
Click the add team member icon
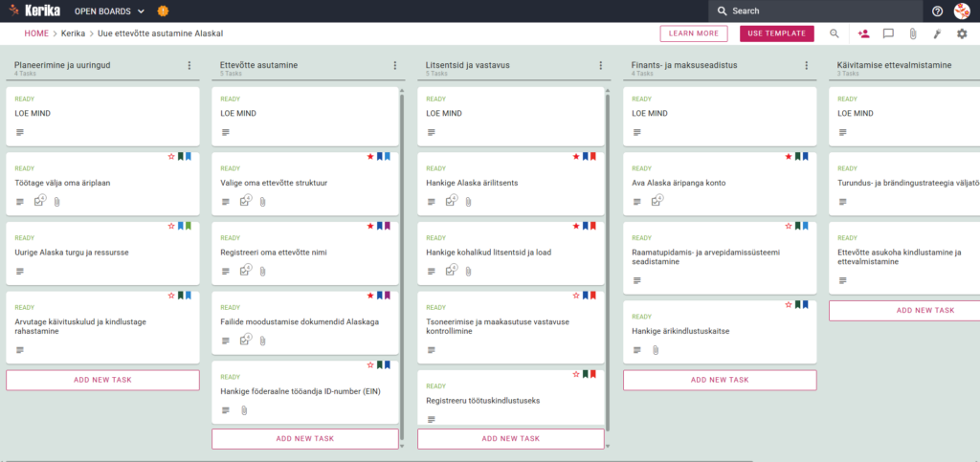pos(864,33)
